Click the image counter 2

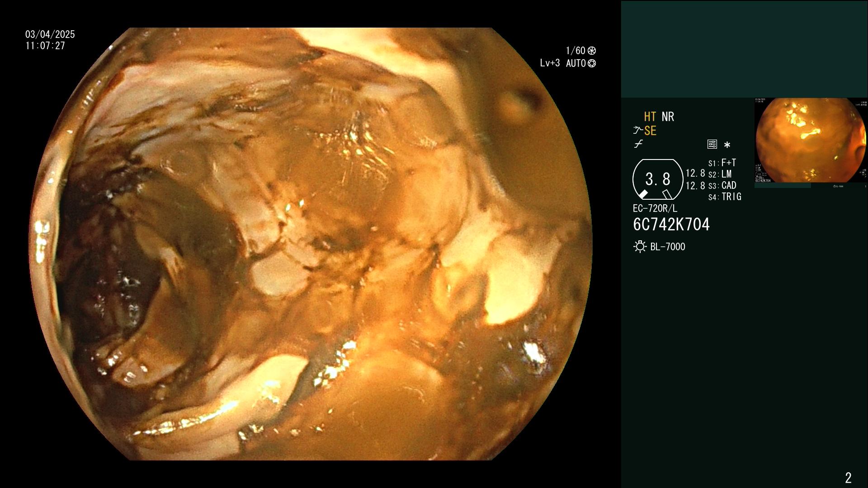point(848,478)
